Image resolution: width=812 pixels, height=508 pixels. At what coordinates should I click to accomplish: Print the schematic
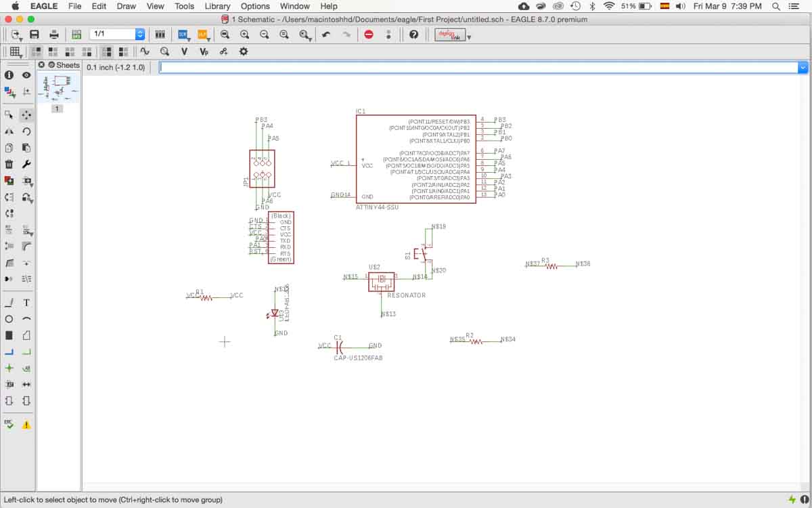pyautogui.click(x=54, y=34)
